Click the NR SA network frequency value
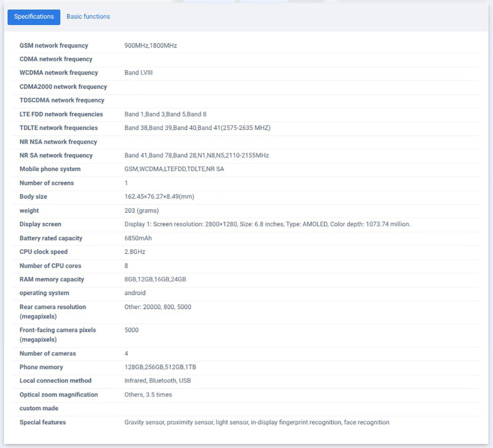Image resolution: width=493 pixels, height=448 pixels. [x=197, y=155]
